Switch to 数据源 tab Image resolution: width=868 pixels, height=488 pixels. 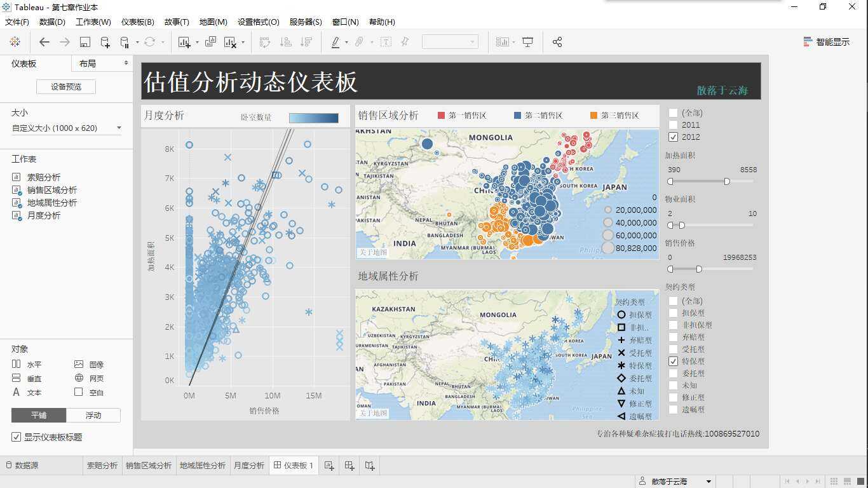click(x=21, y=466)
